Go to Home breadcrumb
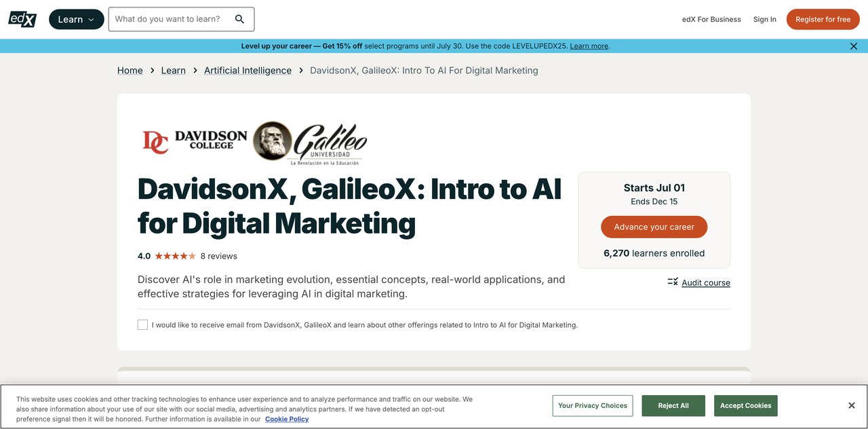 [130, 71]
